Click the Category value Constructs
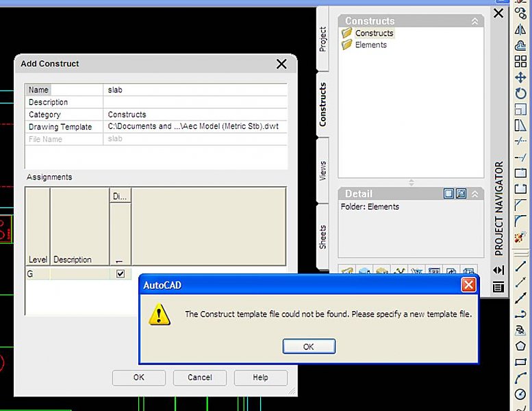Image resolution: width=532 pixels, height=411 pixels. pyautogui.click(x=195, y=114)
